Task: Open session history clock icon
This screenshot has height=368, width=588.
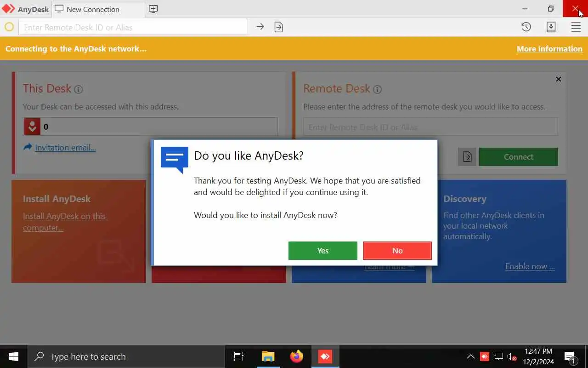Action: click(526, 27)
